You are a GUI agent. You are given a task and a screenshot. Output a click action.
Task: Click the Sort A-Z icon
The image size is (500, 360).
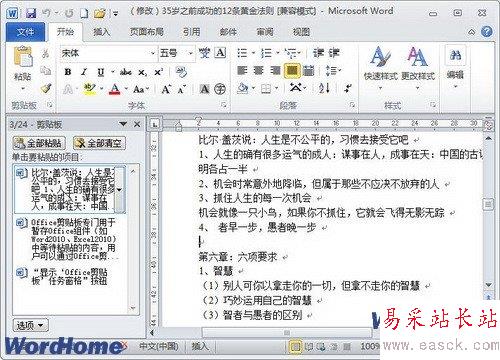click(324, 88)
